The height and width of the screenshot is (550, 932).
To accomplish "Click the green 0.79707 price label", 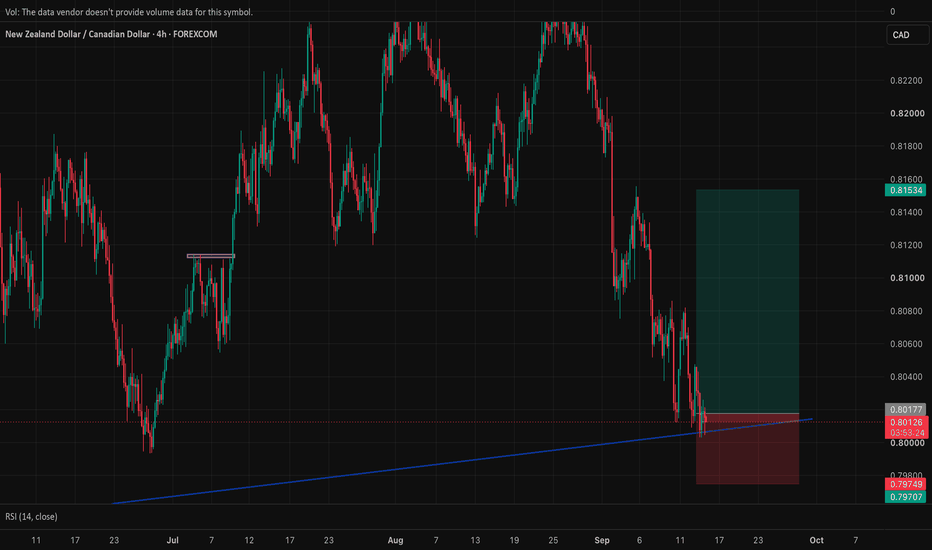I will [905, 496].
